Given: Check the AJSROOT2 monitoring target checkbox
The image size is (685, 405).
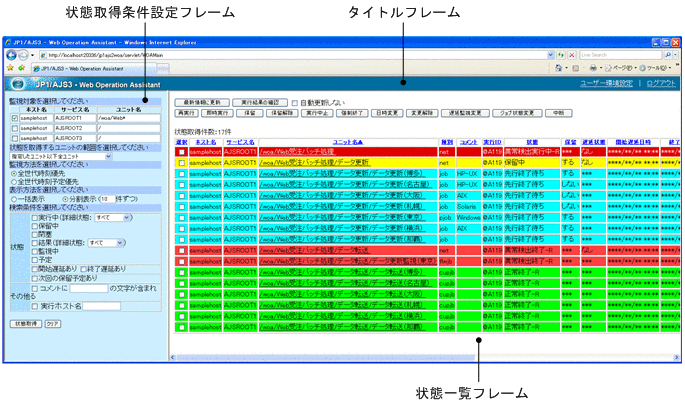Looking at the screenshot, I should coord(14,128).
